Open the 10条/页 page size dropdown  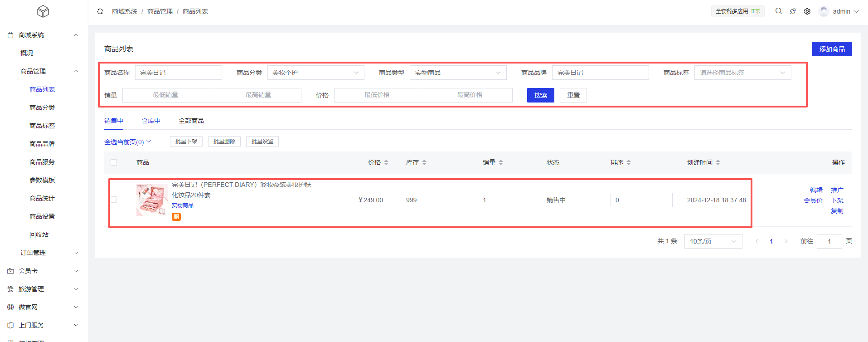[x=713, y=241]
